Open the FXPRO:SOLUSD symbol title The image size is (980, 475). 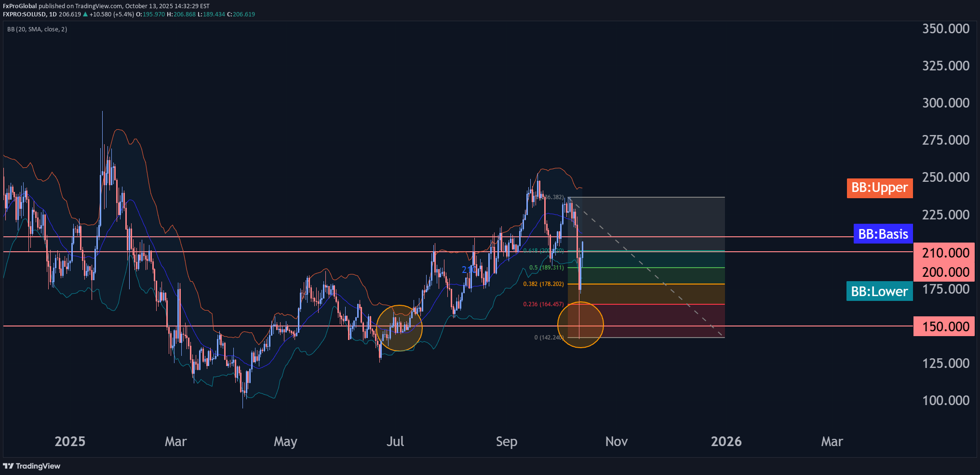[x=24, y=14]
